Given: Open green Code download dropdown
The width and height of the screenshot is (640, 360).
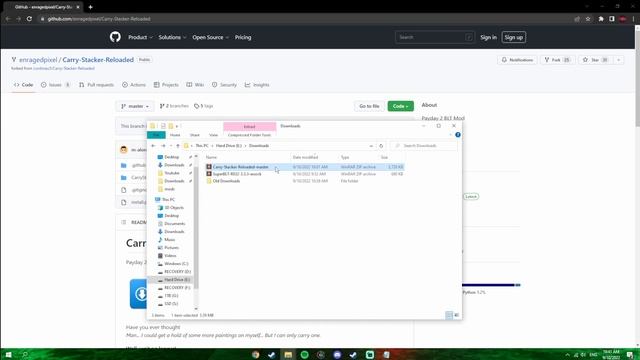Looking at the screenshot, I should pyautogui.click(x=400, y=106).
